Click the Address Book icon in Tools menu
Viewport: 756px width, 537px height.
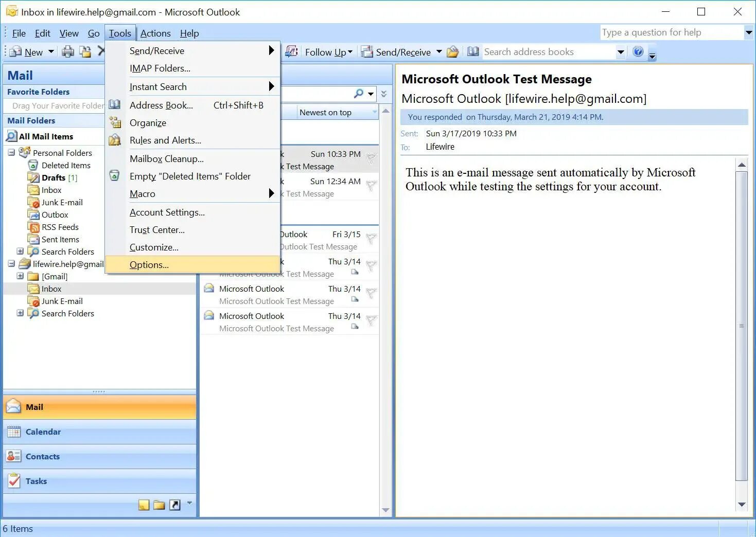(x=115, y=105)
